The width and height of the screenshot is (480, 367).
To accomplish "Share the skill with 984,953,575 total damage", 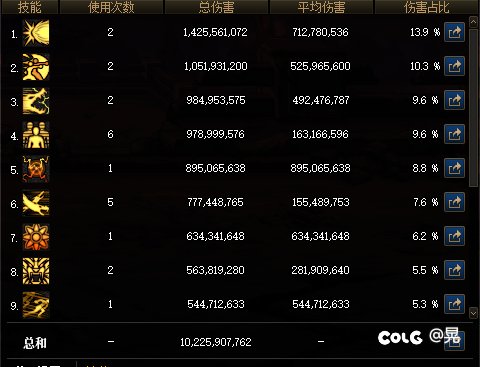I will pos(454,100).
